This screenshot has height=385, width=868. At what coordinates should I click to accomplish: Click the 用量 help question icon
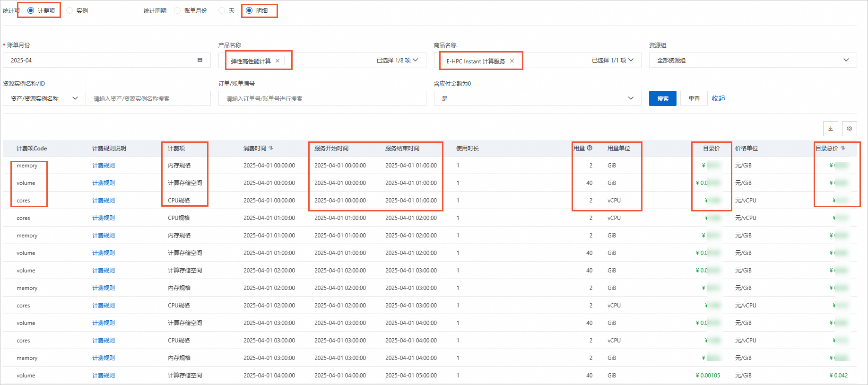click(590, 148)
